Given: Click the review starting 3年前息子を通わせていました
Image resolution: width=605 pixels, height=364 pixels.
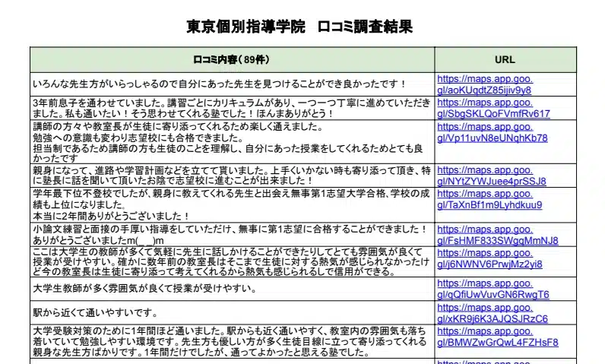Looking at the screenshot, I should click(232, 109).
